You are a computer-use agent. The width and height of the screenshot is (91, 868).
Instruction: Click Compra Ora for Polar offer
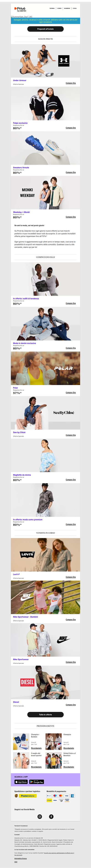point(71,392)
